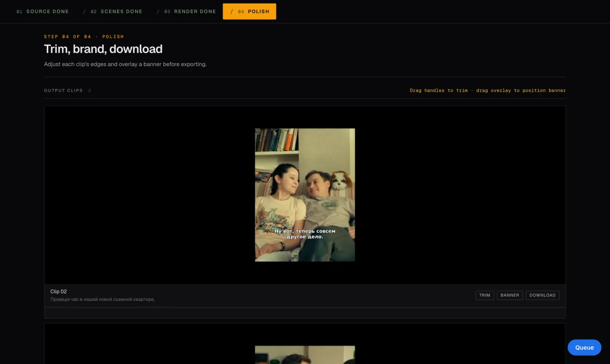Open the Banner option for Clip 02
This screenshot has height=364, width=610.
510,295
